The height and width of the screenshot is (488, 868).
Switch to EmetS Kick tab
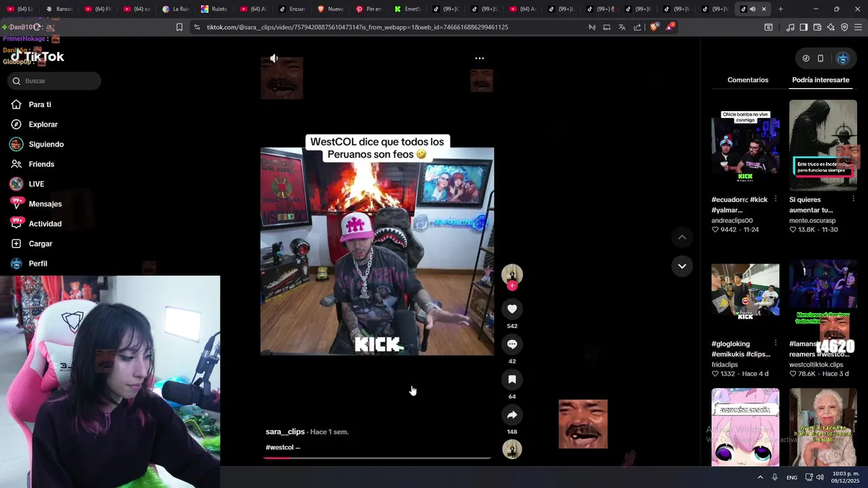coord(408,9)
